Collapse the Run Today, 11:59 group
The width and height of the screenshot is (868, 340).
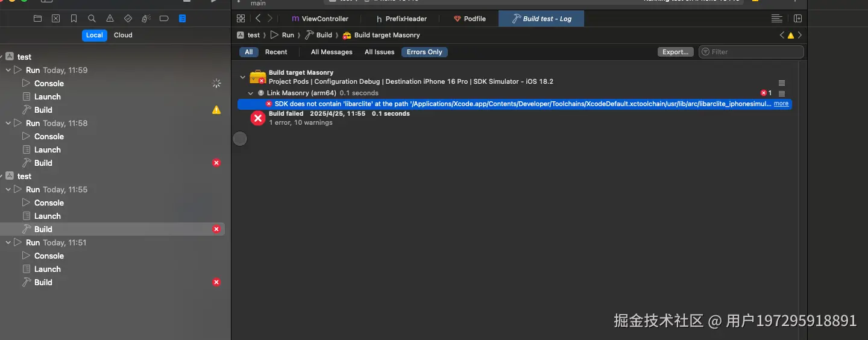point(8,70)
